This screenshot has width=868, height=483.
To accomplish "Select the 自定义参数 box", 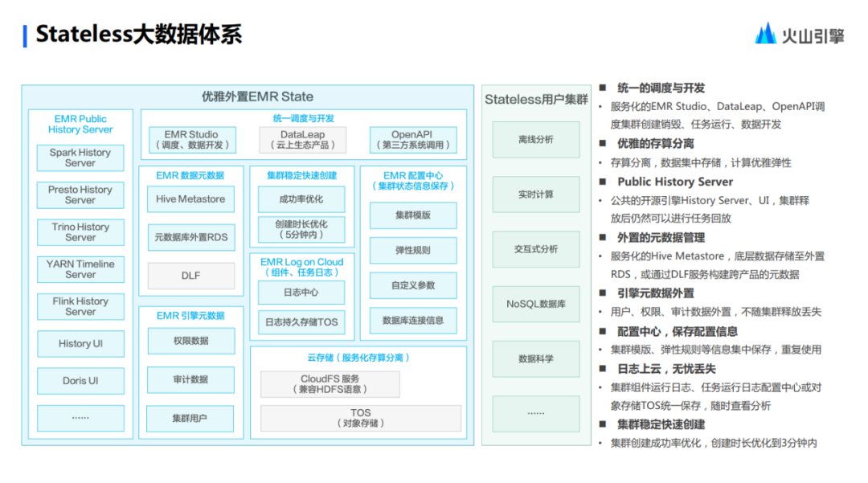I will click(413, 285).
